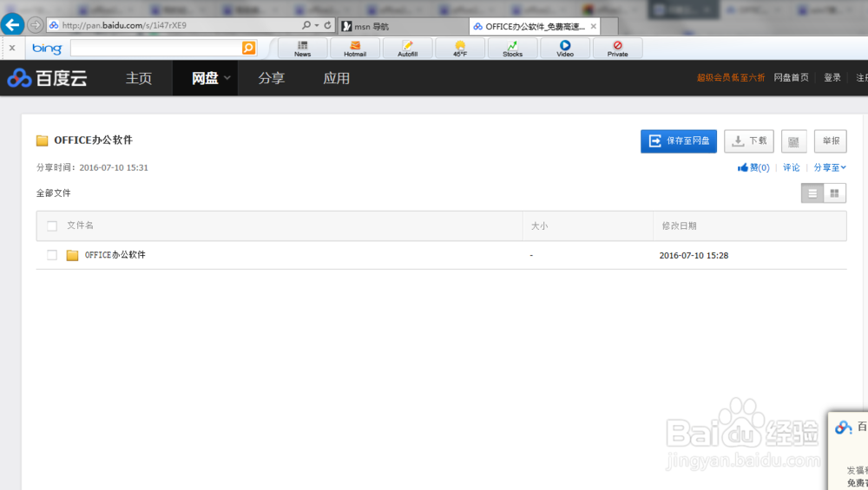868x490 pixels.
Task: Open the Stocks toolbar button
Action: tap(513, 48)
